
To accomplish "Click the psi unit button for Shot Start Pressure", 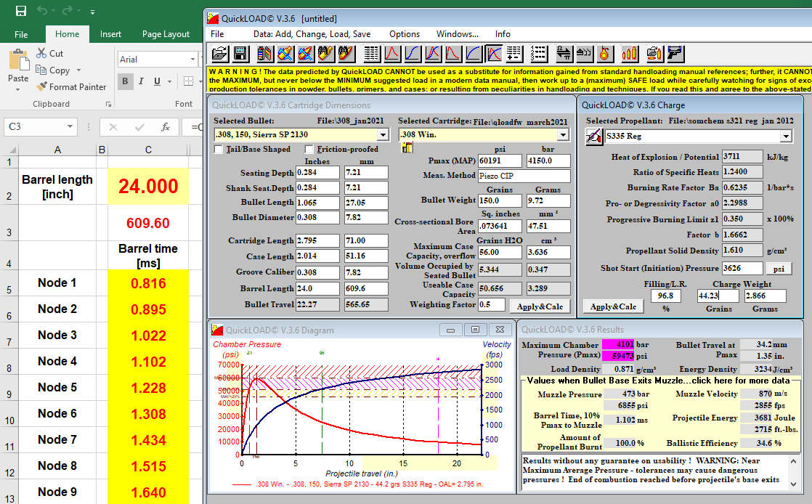I will point(779,268).
